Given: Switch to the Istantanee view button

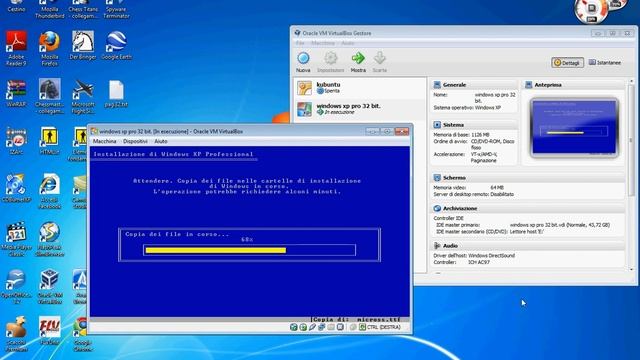Looking at the screenshot, I should [x=605, y=63].
